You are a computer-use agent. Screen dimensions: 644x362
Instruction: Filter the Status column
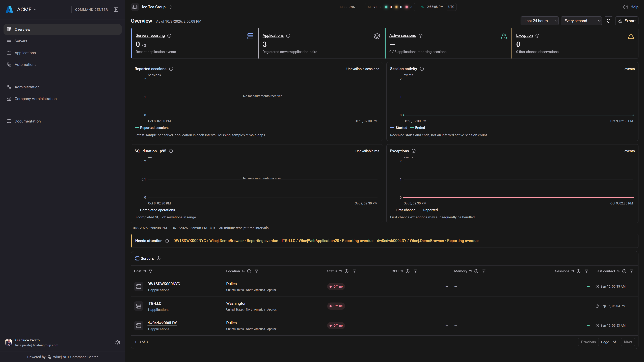coord(354,271)
